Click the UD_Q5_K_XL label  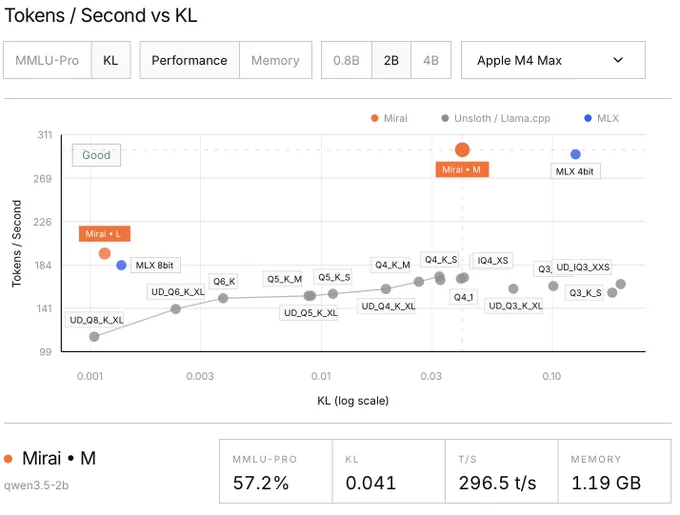309,313
